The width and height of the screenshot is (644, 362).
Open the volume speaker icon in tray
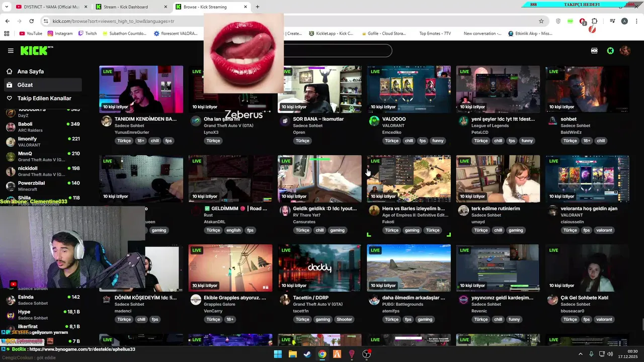pos(610,354)
